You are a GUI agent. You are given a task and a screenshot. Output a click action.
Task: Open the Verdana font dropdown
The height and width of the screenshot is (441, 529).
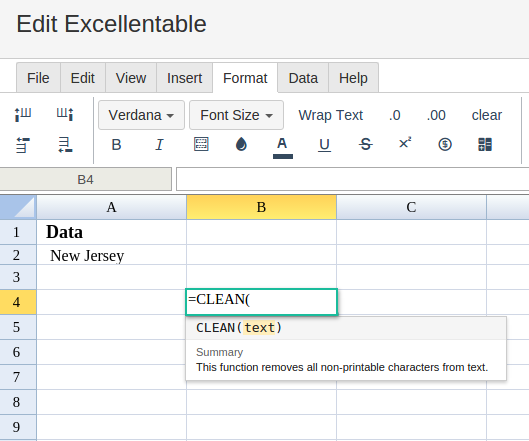141,115
